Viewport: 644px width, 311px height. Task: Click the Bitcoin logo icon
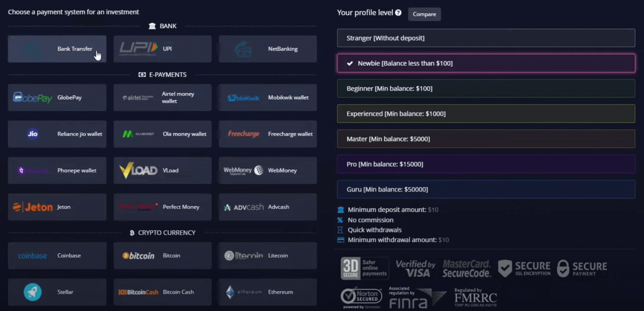[138, 256]
